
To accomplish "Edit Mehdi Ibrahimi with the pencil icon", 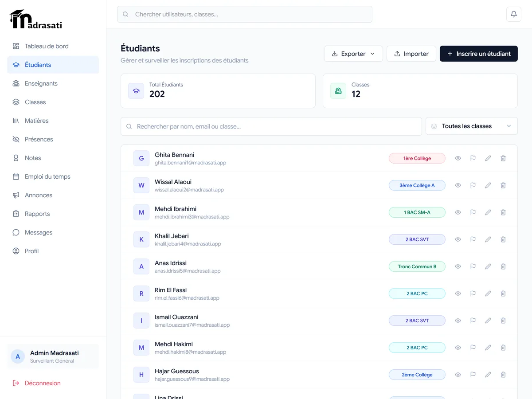I will 488,212.
